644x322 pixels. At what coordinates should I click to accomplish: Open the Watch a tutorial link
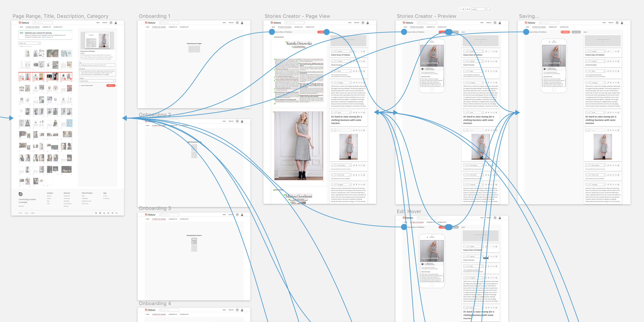click(x=47, y=37)
